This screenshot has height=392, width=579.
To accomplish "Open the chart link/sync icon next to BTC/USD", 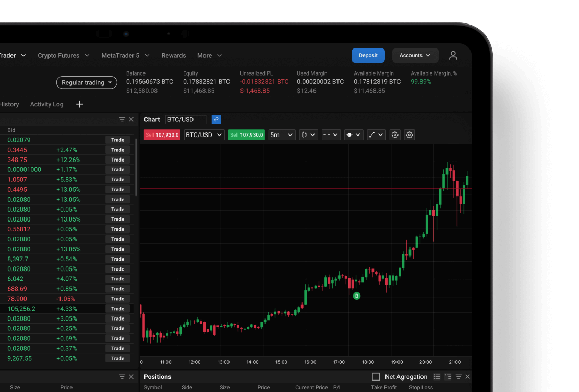I will click(x=216, y=119).
